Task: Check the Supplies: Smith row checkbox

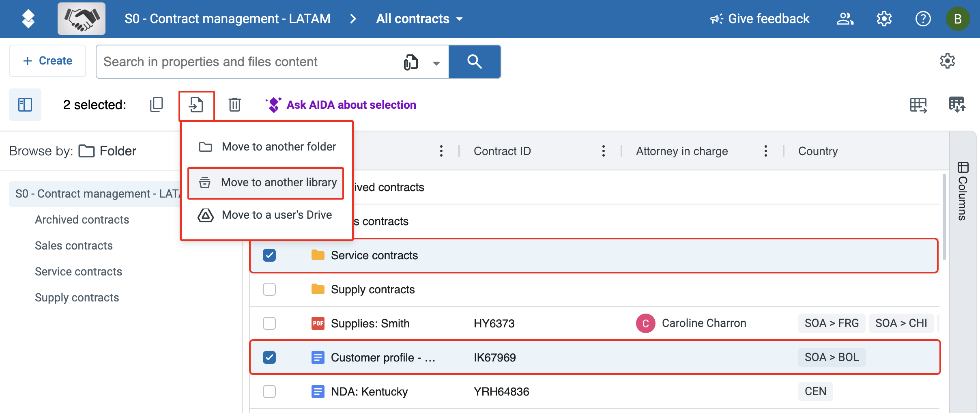Action: click(x=269, y=323)
